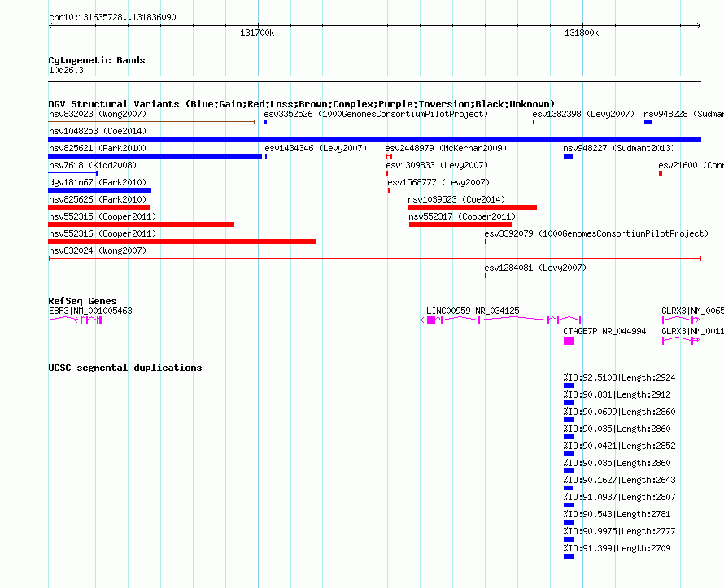Click the right arrow of the ruler

tap(699, 26)
